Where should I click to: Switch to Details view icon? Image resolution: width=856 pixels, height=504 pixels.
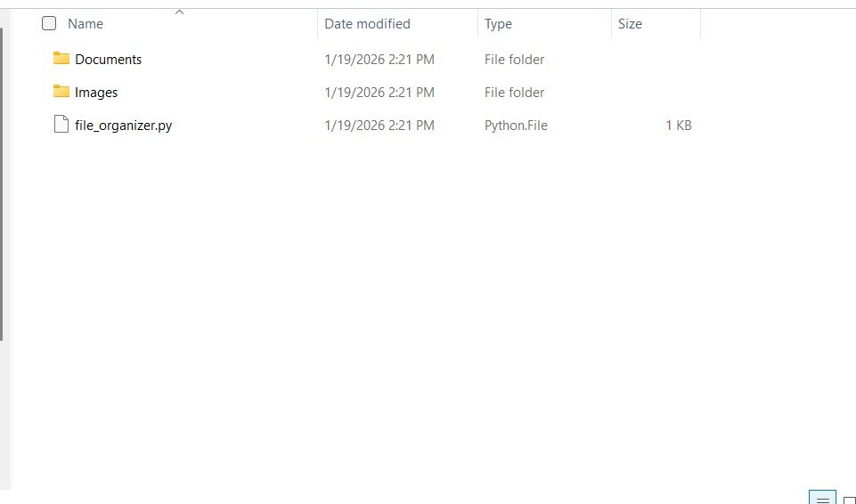click(x=822, y=498)
